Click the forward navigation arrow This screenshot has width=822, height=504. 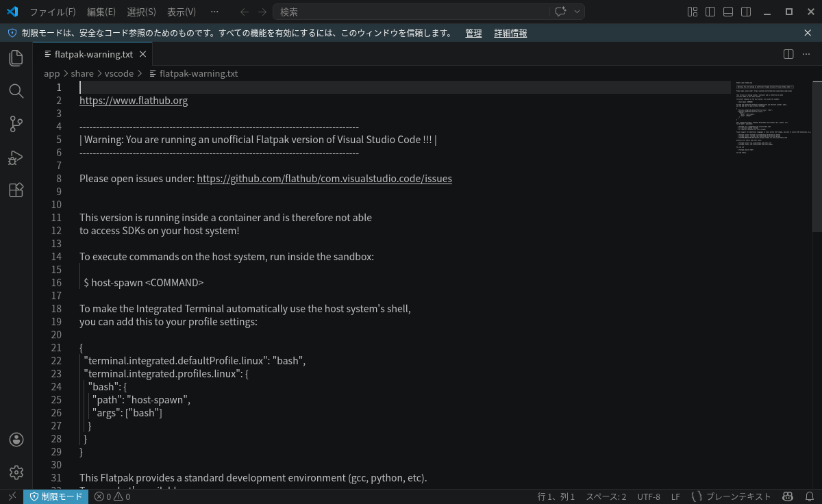coord(262,12)
